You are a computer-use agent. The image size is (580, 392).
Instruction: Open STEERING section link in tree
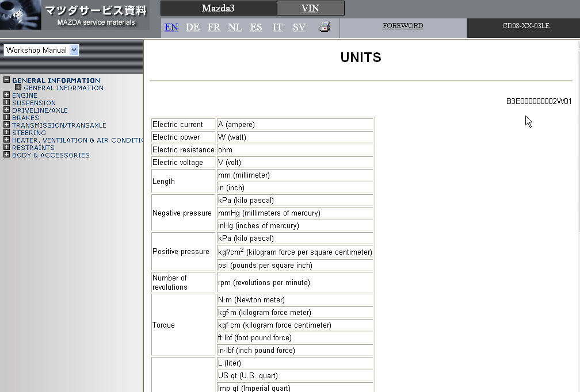29,133
